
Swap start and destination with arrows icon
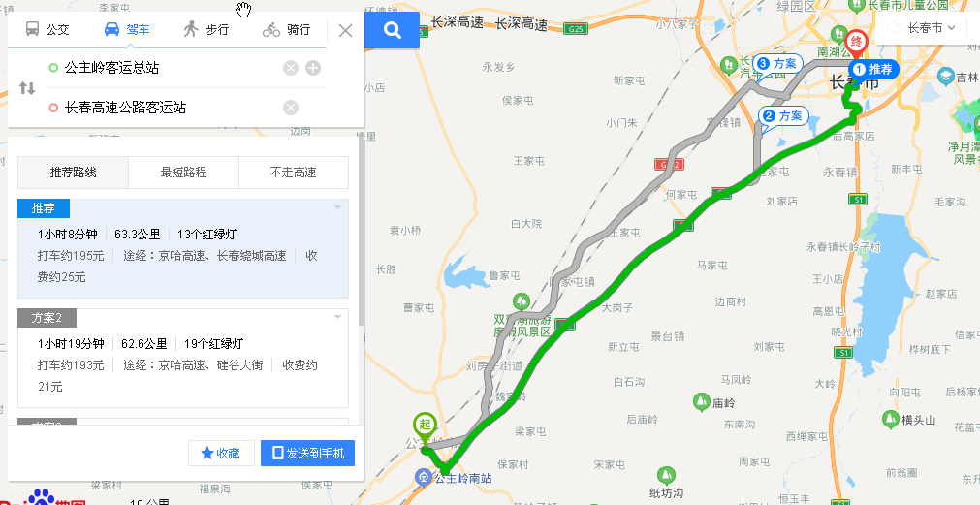click(27, 87)
